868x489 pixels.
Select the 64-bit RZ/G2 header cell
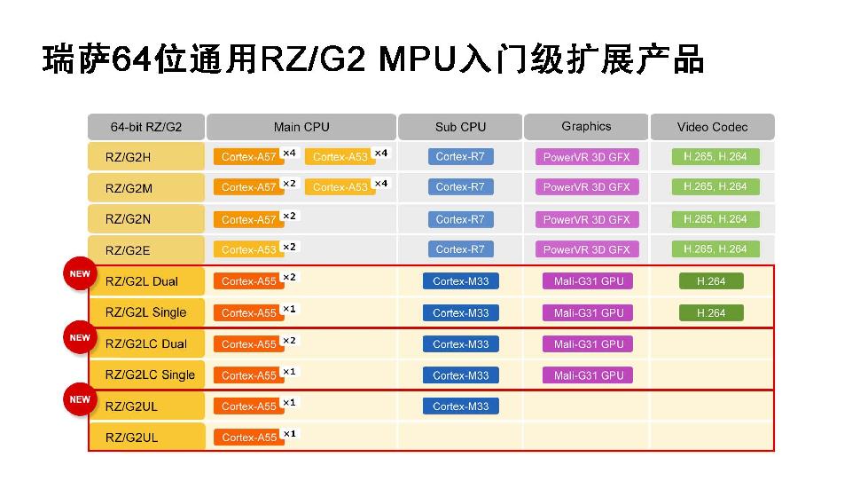tap(146, 127)
